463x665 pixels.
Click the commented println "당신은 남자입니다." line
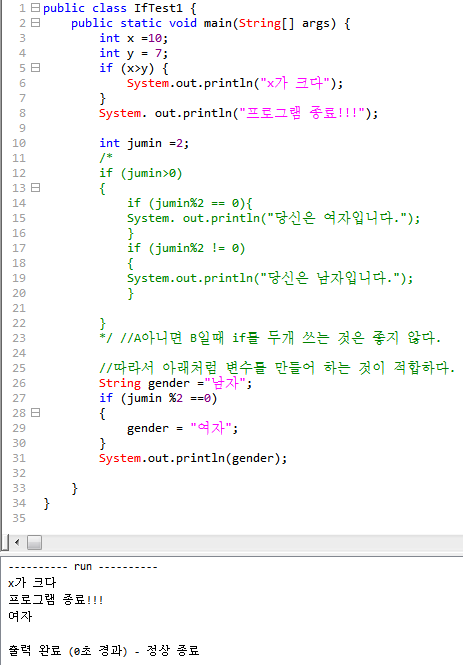click(270, 278)
